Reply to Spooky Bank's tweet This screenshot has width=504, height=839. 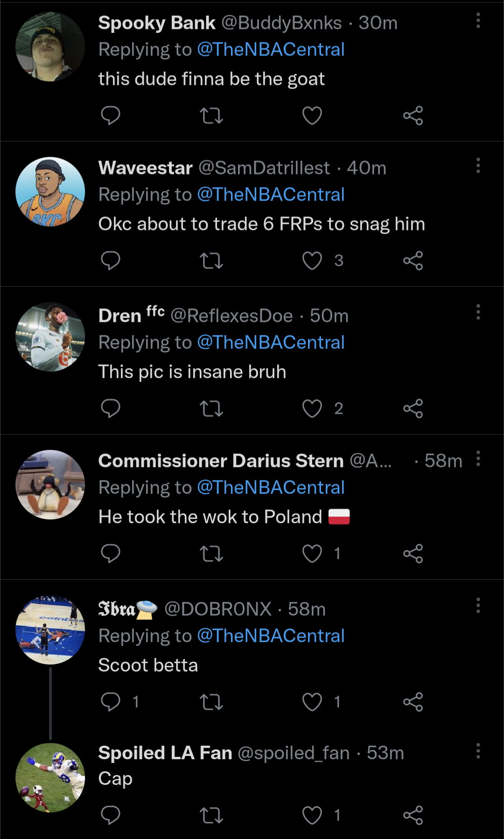[x=111, y=115]
